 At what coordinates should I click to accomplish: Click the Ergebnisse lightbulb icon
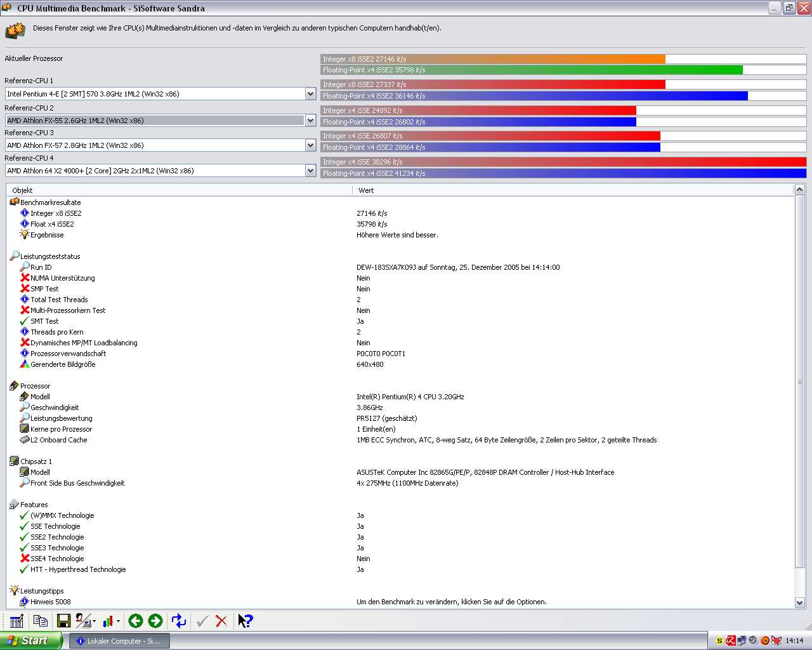[x=25, y=235]
